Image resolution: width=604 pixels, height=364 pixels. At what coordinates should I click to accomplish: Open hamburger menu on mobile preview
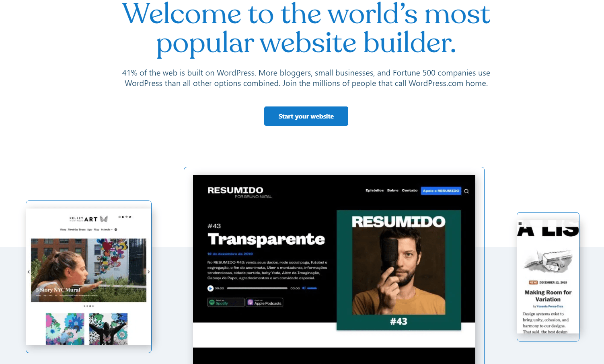point(520,223)
